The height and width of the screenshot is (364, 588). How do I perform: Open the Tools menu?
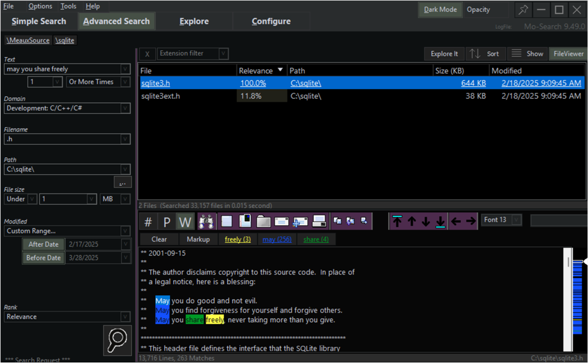(68, 6)
